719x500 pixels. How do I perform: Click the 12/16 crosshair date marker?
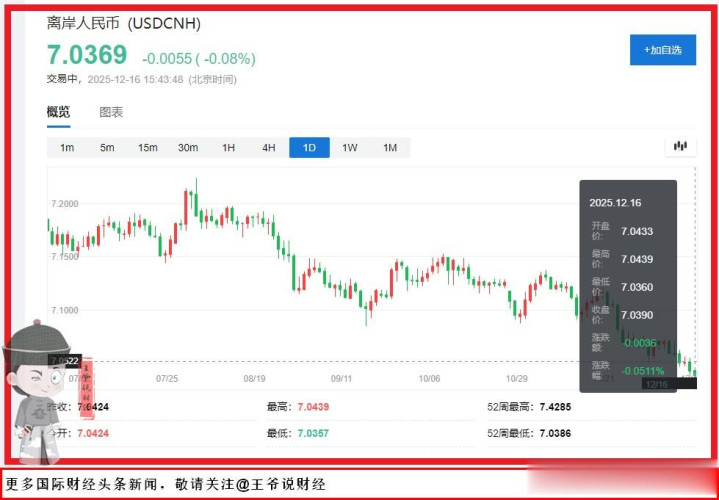point(669,384)
